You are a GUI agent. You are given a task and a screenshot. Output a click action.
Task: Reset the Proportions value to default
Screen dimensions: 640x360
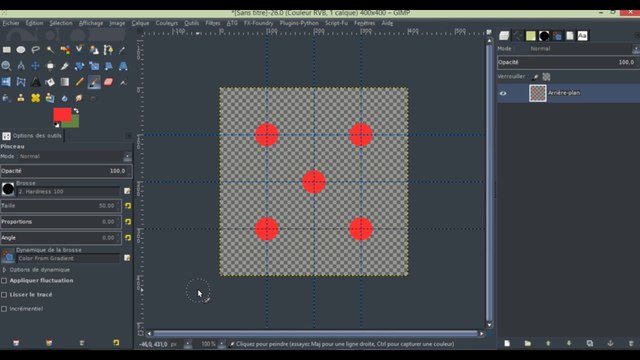click(x=128, y=222)
